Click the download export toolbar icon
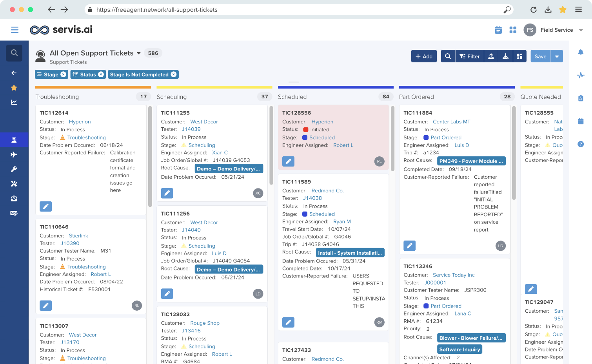Screen dimensions: 592x364 (x=506, y=56)
